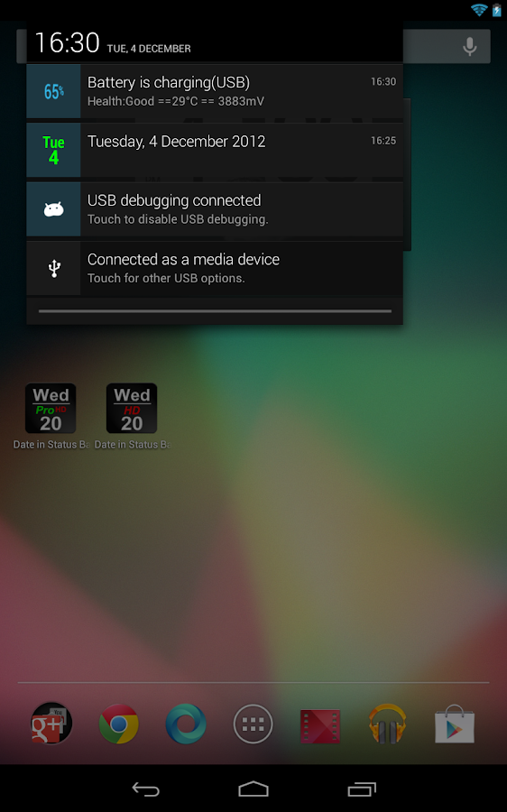This screenshot has height=812, width=507.
Task: Open Battery is charging(USB) notification
Action: coord(215,91)
